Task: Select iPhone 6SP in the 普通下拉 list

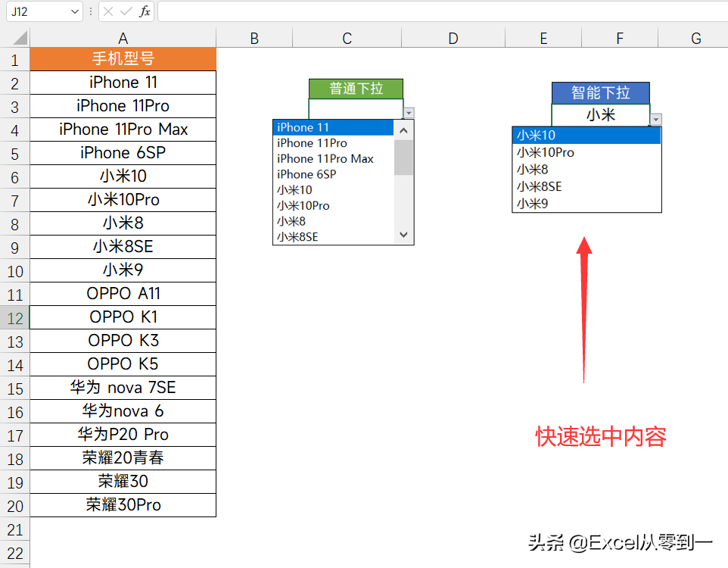Action: click(334, 174)
